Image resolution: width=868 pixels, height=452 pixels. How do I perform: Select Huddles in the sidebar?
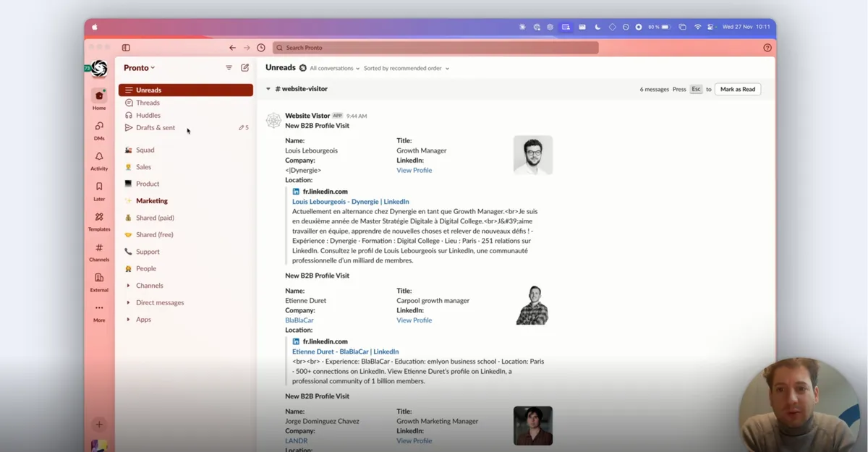(x=186, y=115)
